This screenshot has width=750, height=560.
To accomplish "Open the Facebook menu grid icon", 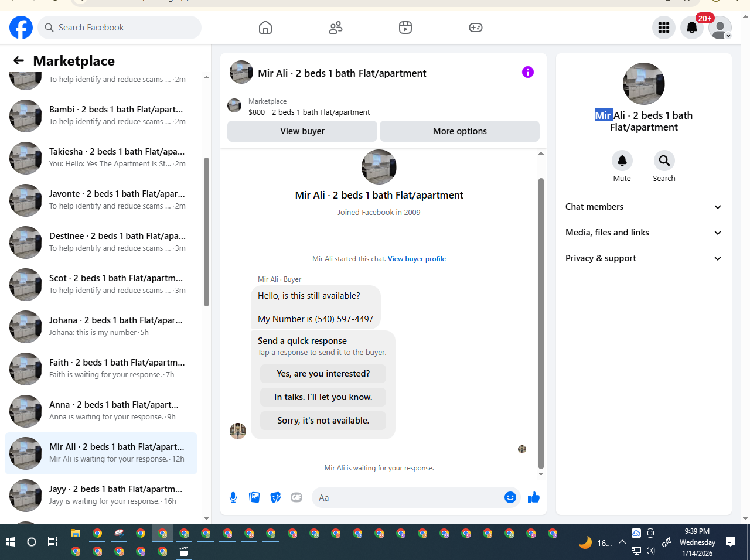I will tap(664, 28).
